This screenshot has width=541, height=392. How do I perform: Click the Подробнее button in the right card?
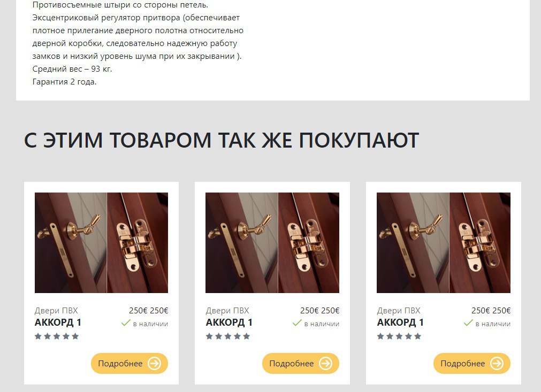[x=471, y=363]
